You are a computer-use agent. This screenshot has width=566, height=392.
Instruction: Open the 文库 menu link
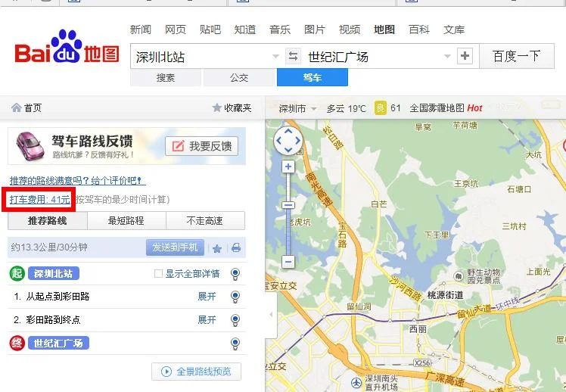pyautogui.click(x=454, y=30)
